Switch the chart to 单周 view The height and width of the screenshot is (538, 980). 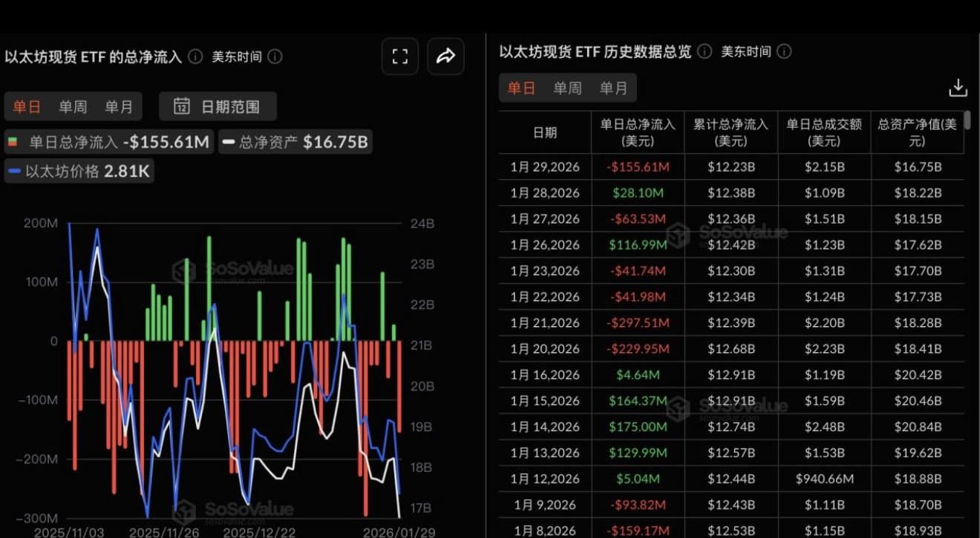(73, 106)
